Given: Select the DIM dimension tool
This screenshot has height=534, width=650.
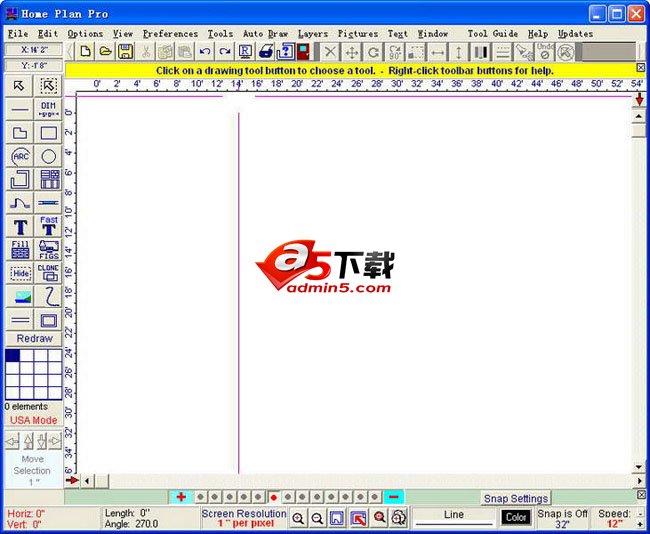Looking at the screenshot, I should pyautogui.click(x=49, y=109).
